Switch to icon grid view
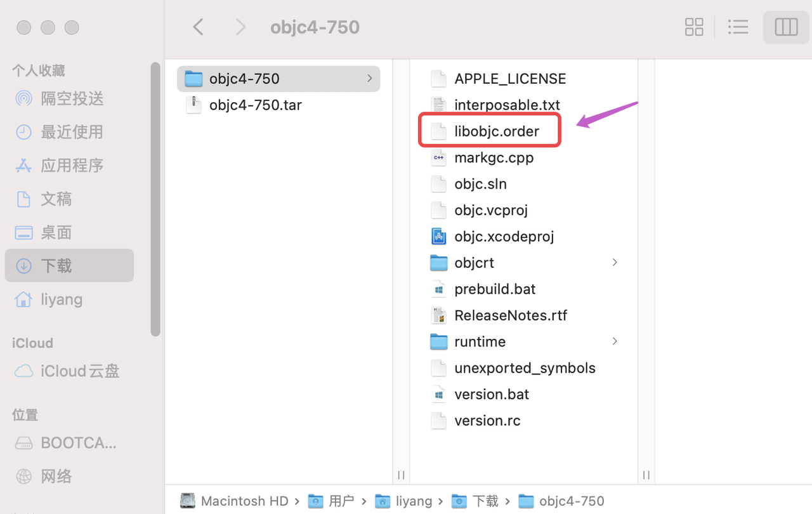812x514 pixels. [694, 27]
